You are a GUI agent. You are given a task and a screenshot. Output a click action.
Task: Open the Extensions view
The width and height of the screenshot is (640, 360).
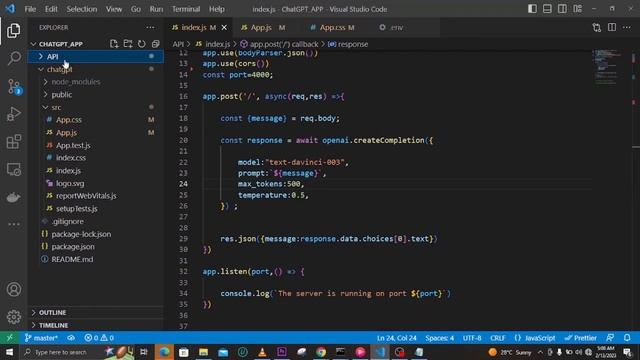coord(14,142)
